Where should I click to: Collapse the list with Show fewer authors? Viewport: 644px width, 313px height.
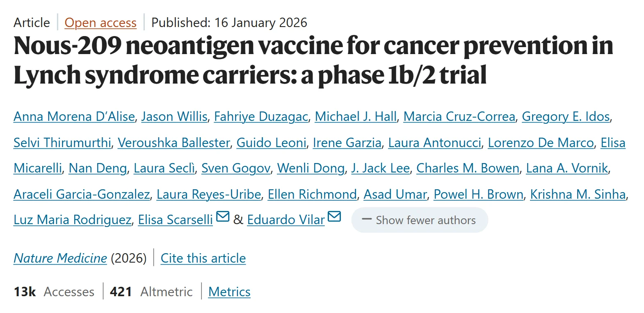click(420, 220)
